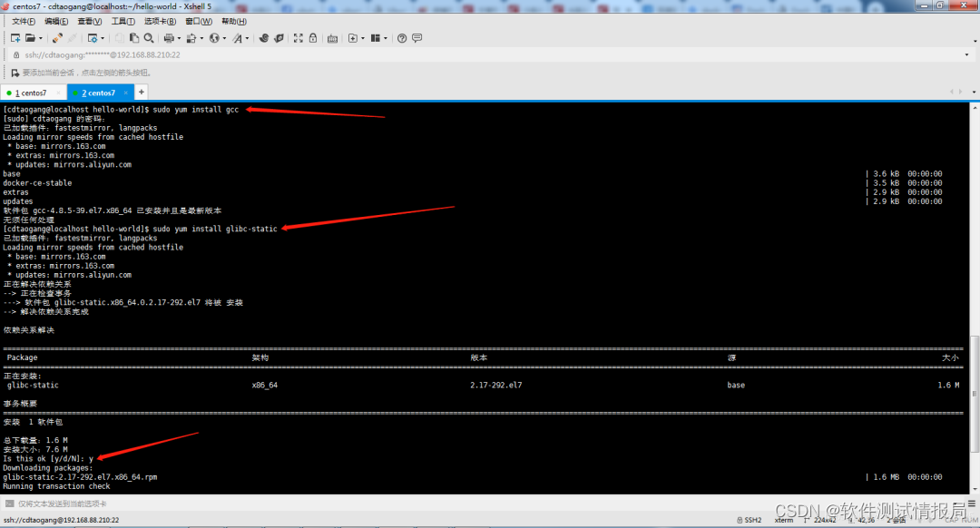Screen dimensions: 980x528
Task: Open the 选项卡(B) menu
Action: point(160,21)
